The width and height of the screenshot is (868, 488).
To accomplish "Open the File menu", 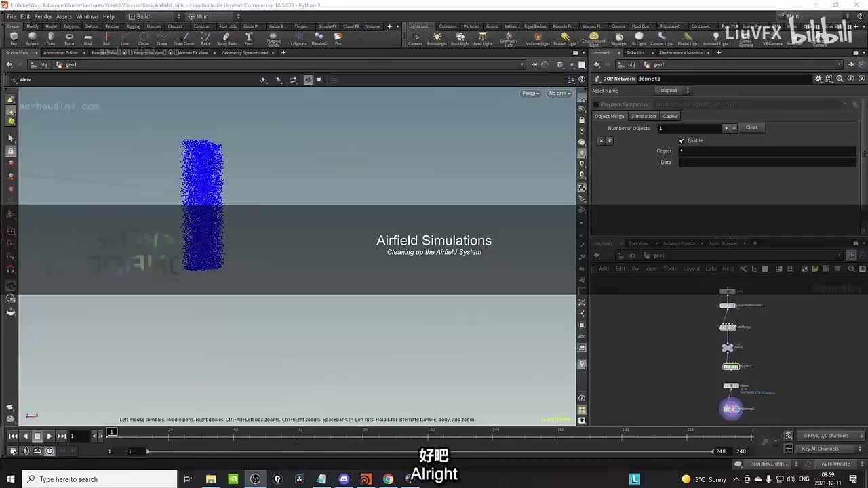I will coord(12,16).
